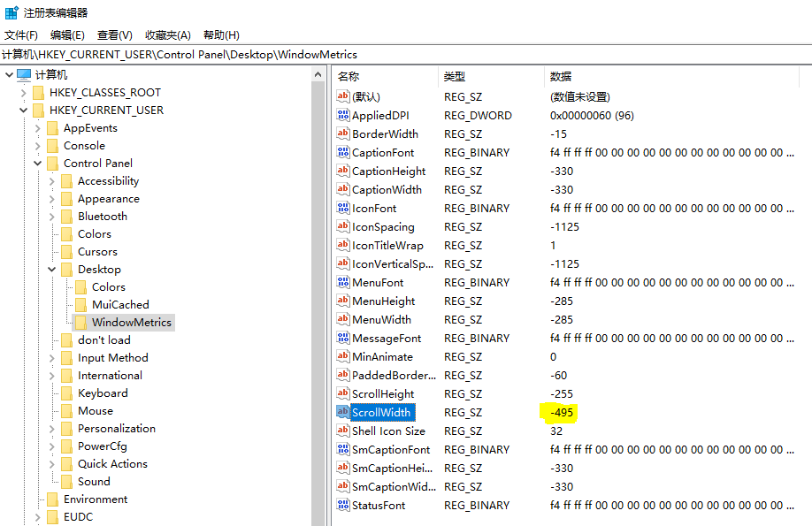The image size is (812, 526).
Task: Collapse the HKEY_CURRENT_USER tree node
Action: [x=23, y=111]
